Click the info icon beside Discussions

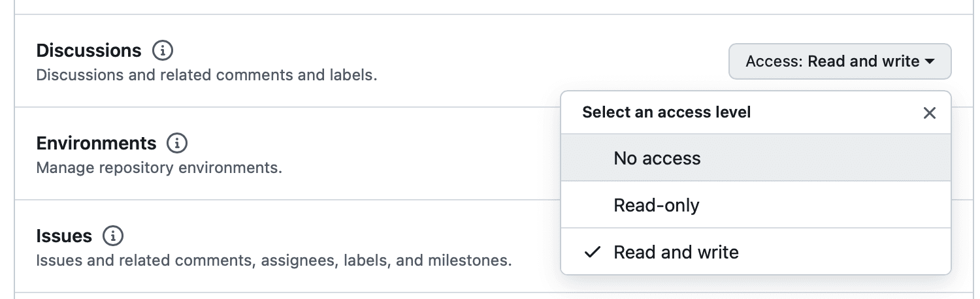(163, 50)
